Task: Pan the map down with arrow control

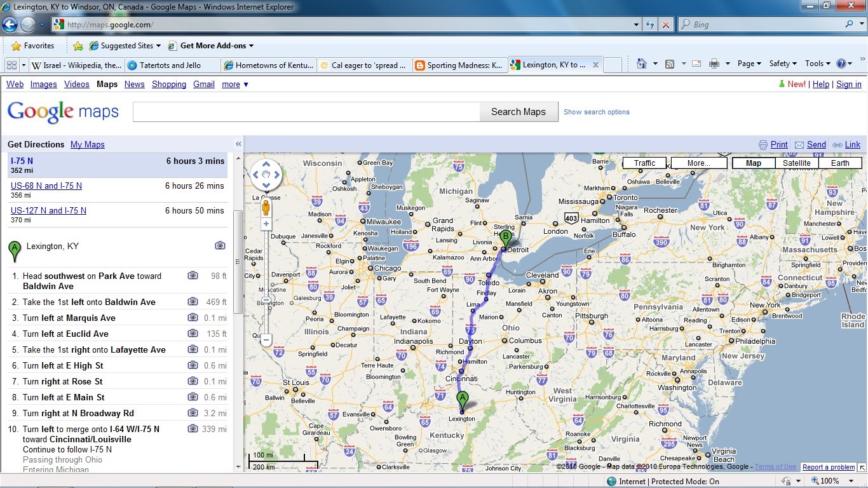Action: (266, 185)
